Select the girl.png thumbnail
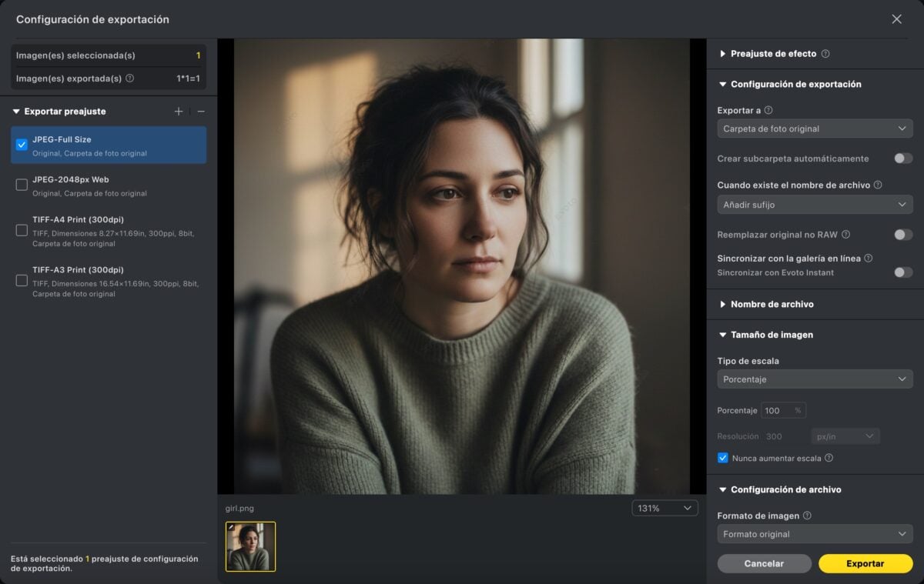Image resolution: width=924 pixels, height=584 pixels. click(x=250, y=547)
